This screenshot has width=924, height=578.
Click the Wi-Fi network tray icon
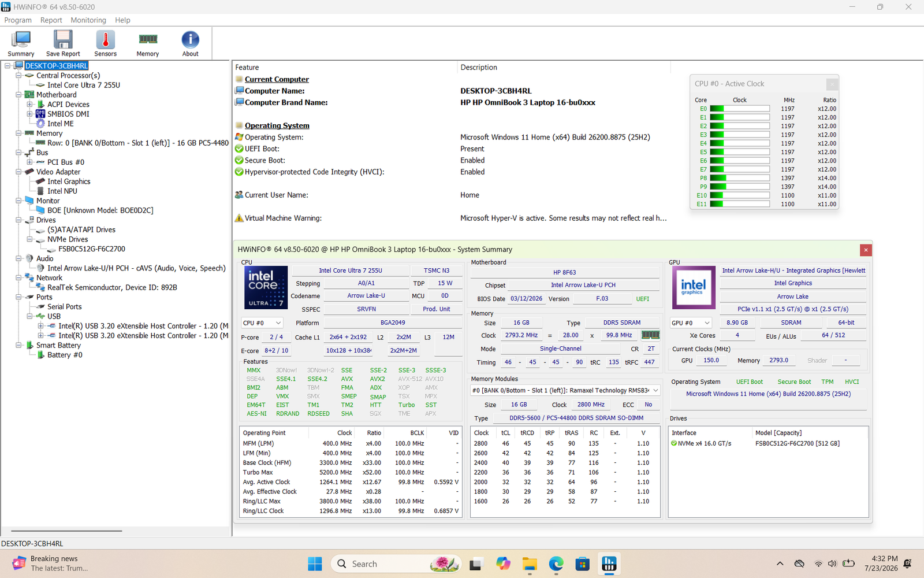(x=818, y=564)
